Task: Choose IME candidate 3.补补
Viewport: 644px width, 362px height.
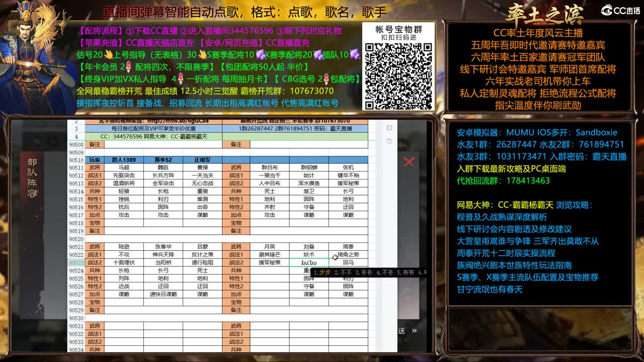Action: pos(363,273)
